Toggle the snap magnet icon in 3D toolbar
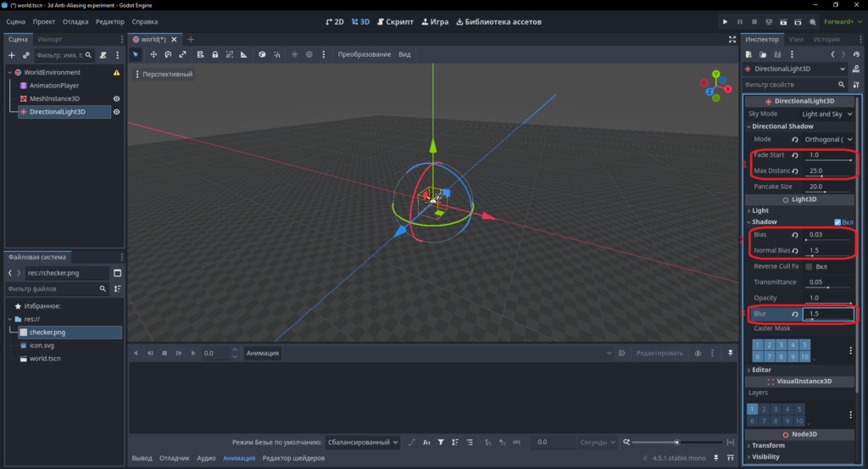The width and height of the screenshot is (868, 469). [x=277, y=54]
